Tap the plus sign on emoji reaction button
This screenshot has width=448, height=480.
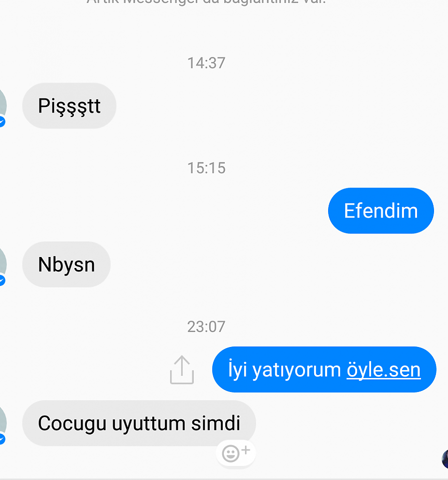coord(246,450)
